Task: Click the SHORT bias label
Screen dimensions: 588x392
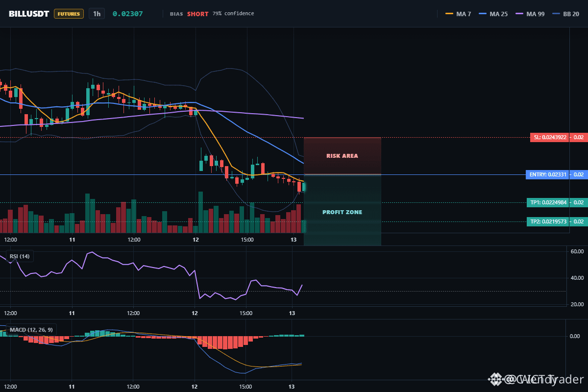Action: tap(197, 14)
